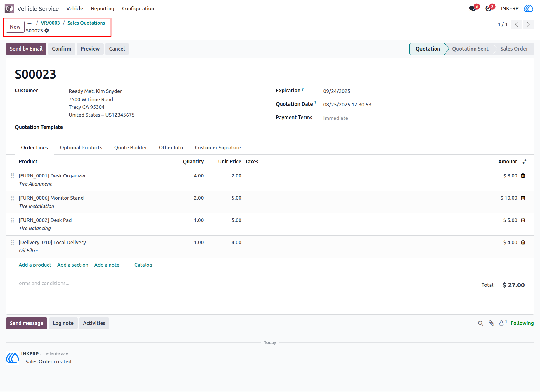Switch to Optional Products tab
This screenshot has height=392, width=540.
click(81, 148)
